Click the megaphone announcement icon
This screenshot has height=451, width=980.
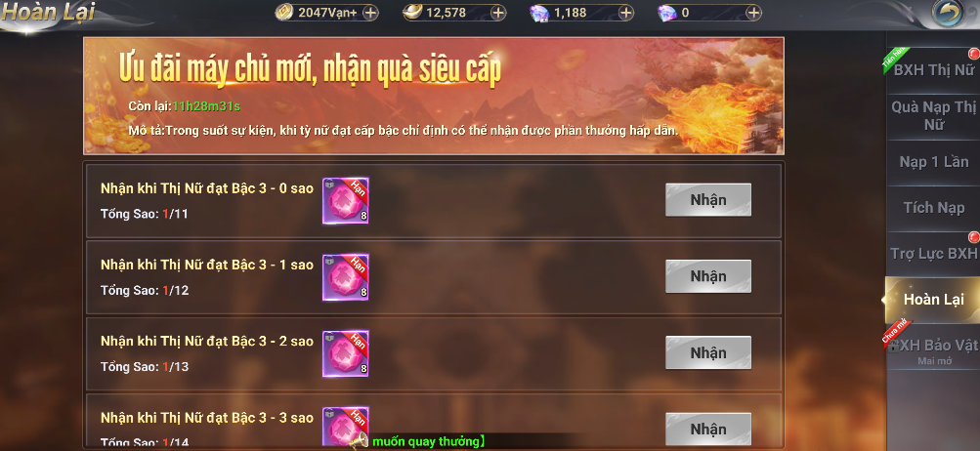click(359, 440)
